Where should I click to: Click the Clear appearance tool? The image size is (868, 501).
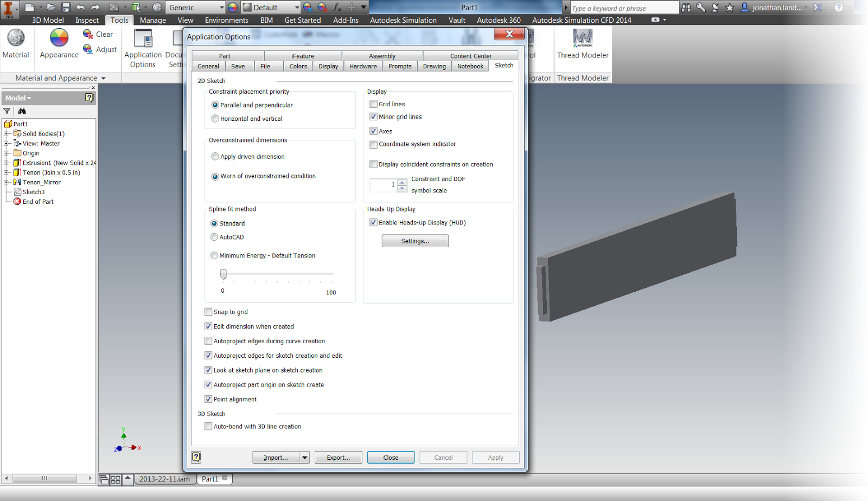point(98,34)
